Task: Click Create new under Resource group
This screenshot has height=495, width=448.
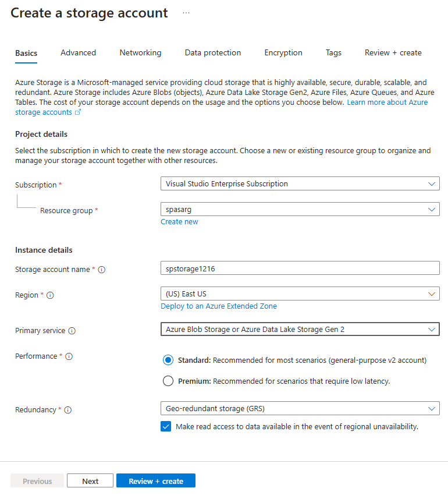Action: pos(179,221)
